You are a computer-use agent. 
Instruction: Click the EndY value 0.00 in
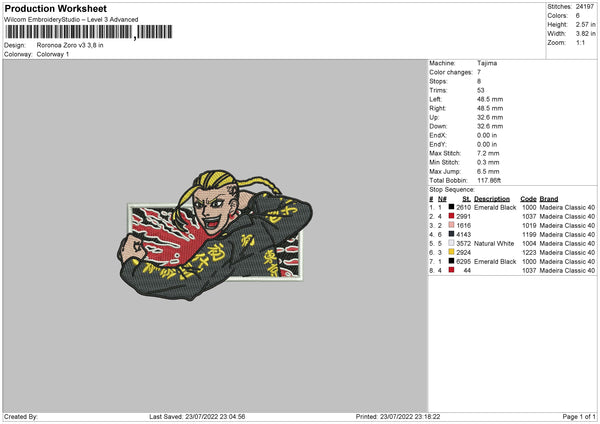pyautogui.click(x=487, y=144)
